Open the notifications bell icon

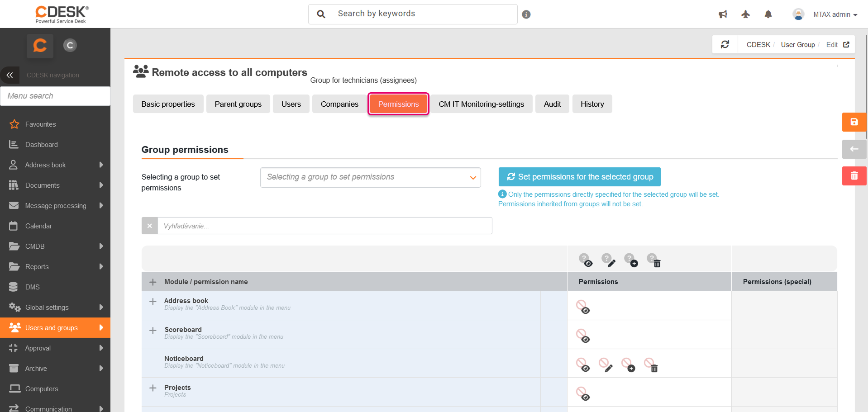click(768, 14)
